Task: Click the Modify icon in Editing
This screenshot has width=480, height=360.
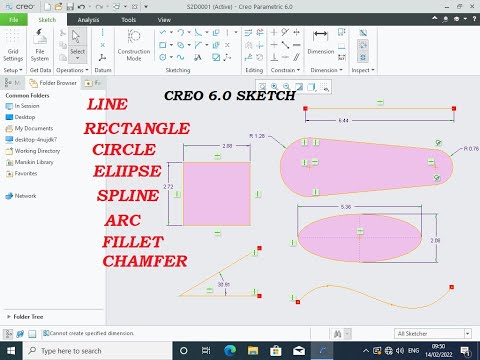Action: 248,32
